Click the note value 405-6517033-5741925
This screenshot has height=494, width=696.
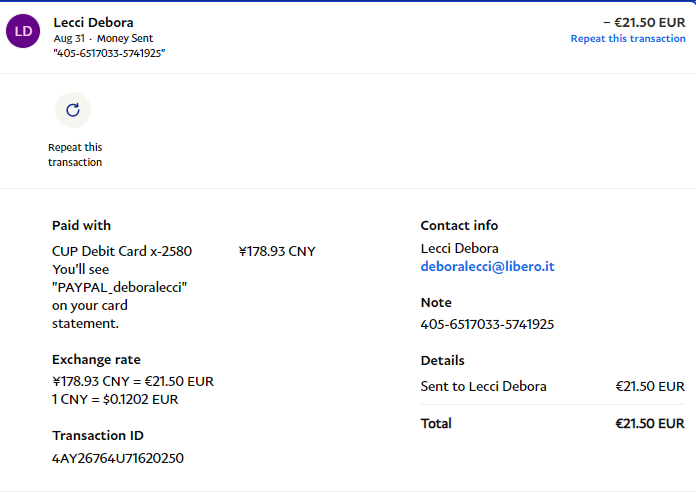pyautogui.click(x=487, y=324)
